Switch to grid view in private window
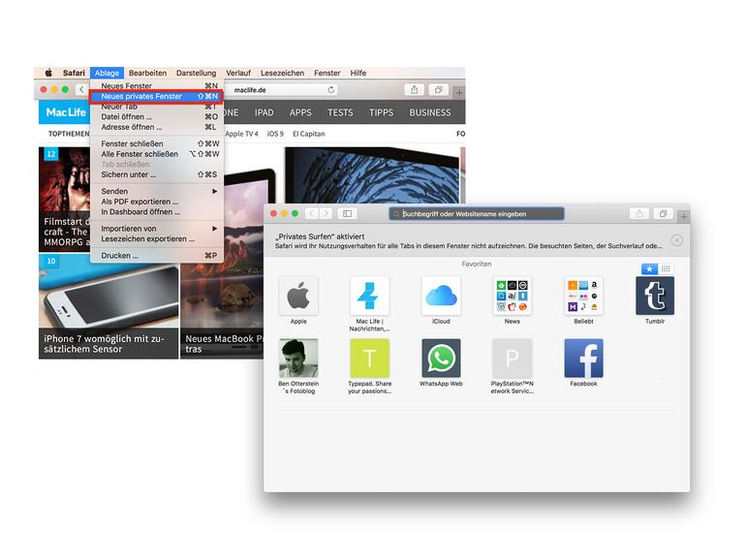Image resolution: width=746 pixels, height=560 pixels. pyautogui.click(x=666, y=268)
